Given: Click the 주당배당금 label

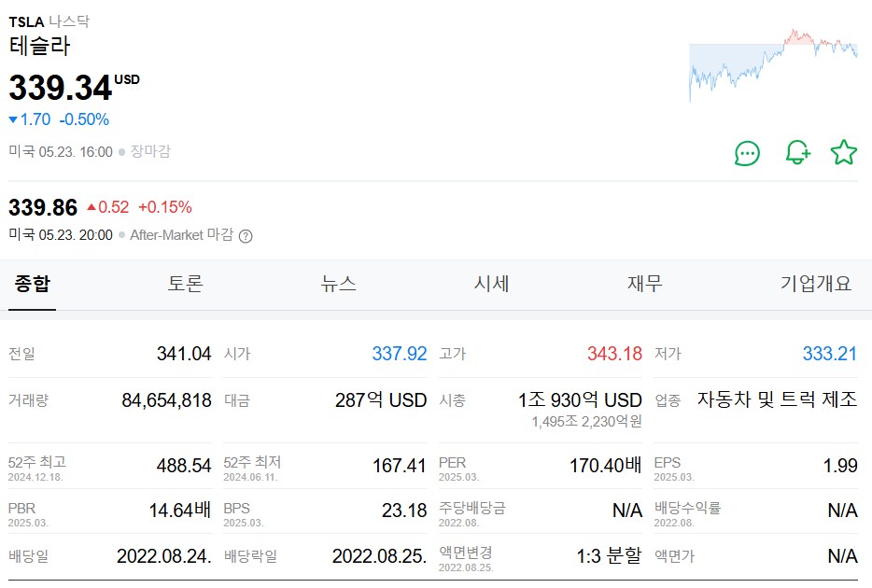Looking at the screenshot, I should point(472,508).
